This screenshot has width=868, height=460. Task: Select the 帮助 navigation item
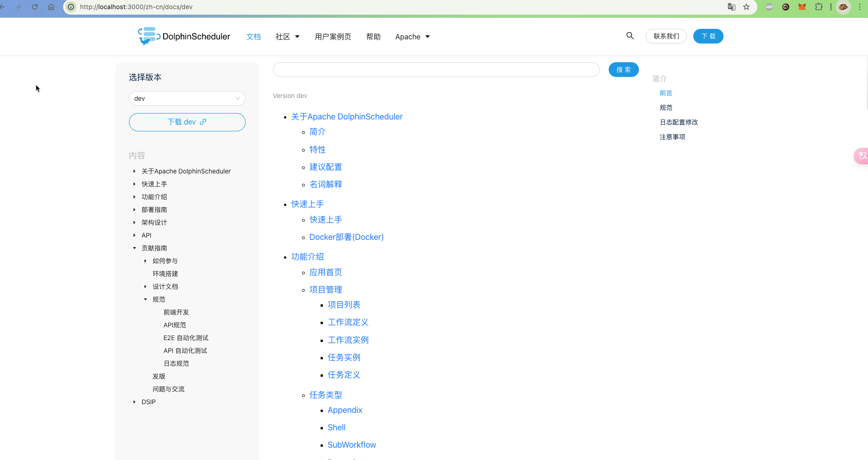(x=373, y=37)
